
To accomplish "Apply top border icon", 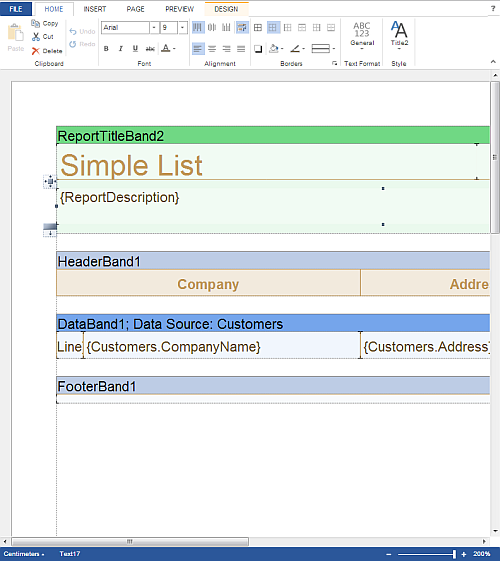I will [302, 27].
